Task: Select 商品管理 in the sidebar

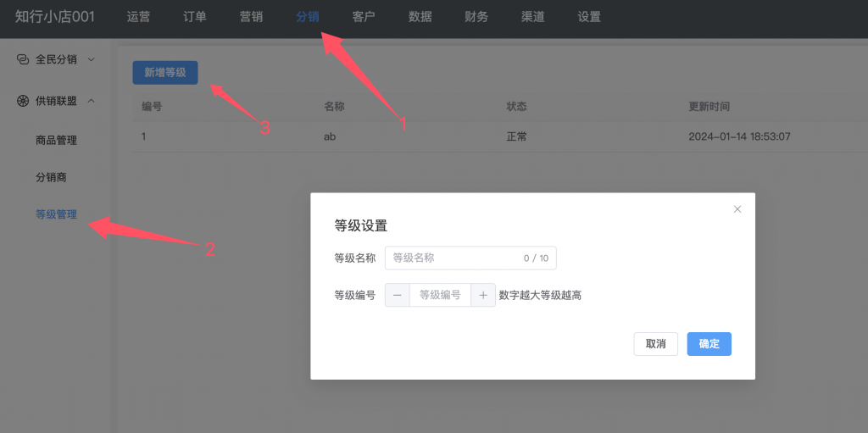Action: [56, 141]
